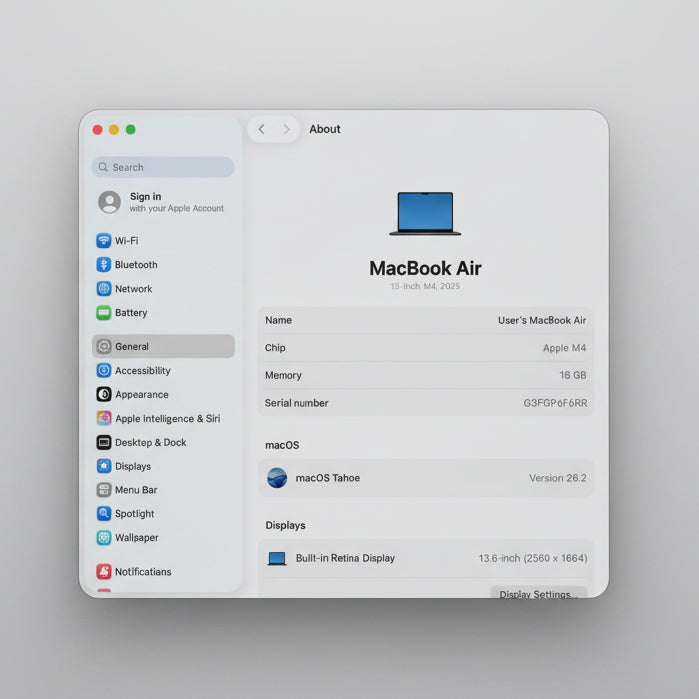Select Bluetooth label in the sidebar
The width and height of the screenshot is (699, 699).
tap(136, 265)
